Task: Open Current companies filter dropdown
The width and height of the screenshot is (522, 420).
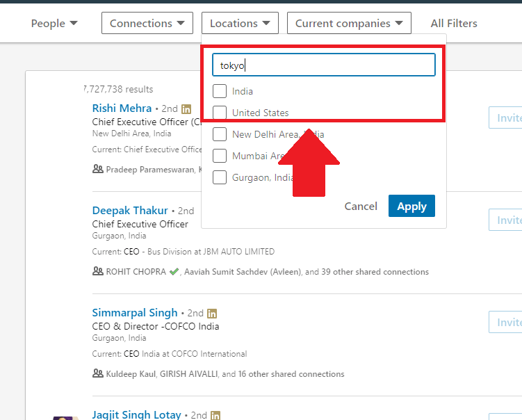Action: (349, 23)
